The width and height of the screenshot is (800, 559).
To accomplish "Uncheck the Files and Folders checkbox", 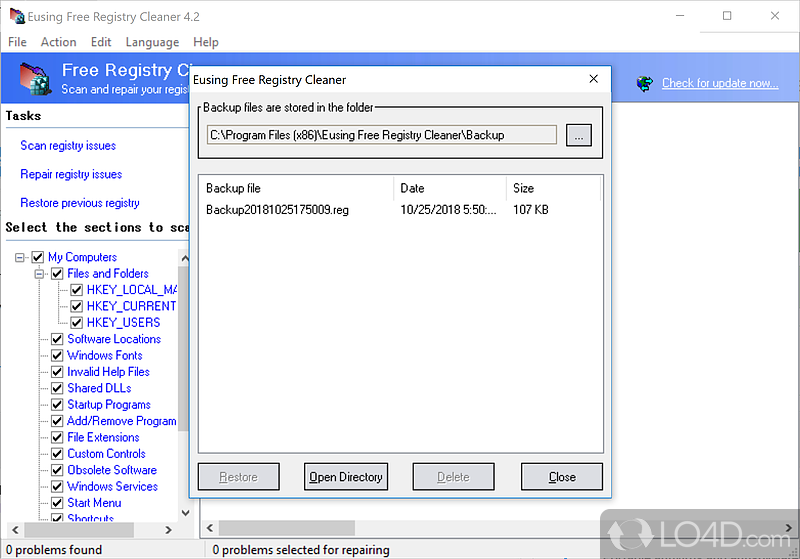I will click(57, 273).
